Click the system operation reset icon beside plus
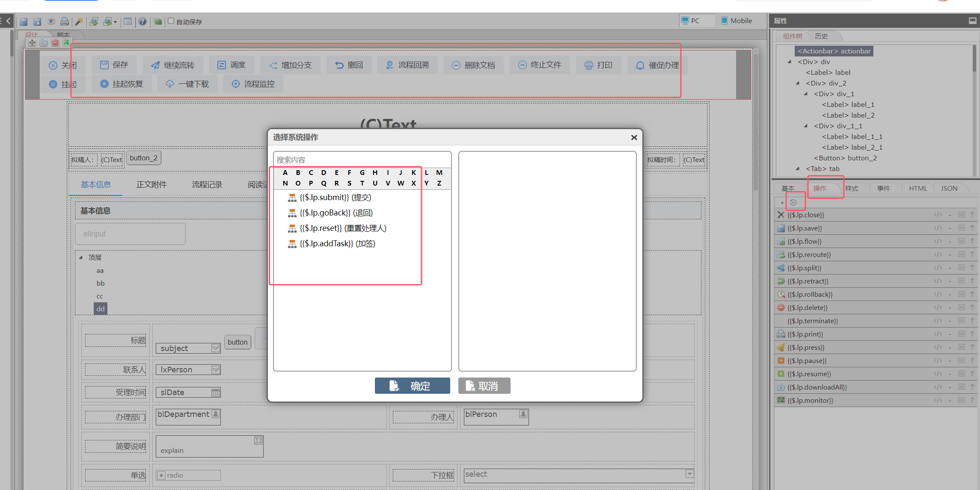The width and height of the screenshot is (980, 490). 793,203
